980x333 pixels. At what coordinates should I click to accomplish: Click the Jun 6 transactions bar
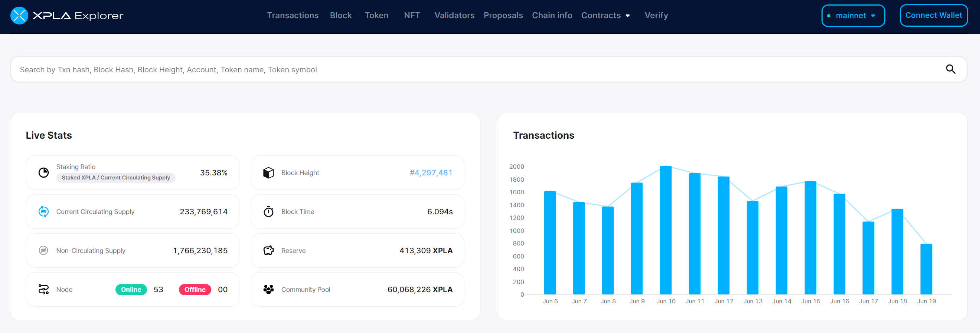(x=550, y=243)
